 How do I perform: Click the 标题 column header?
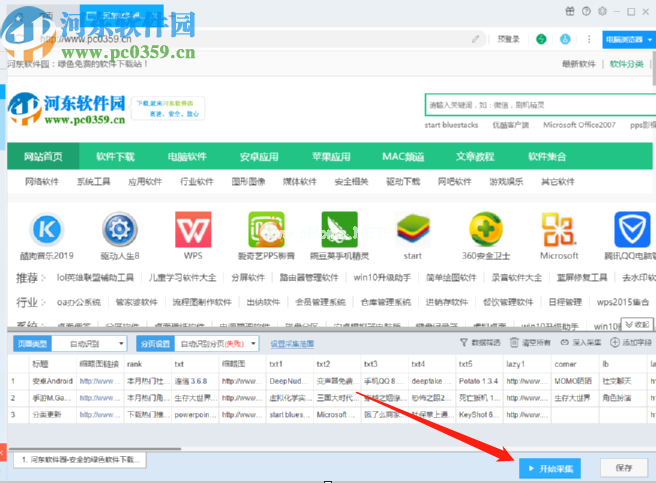pos(53,364)
